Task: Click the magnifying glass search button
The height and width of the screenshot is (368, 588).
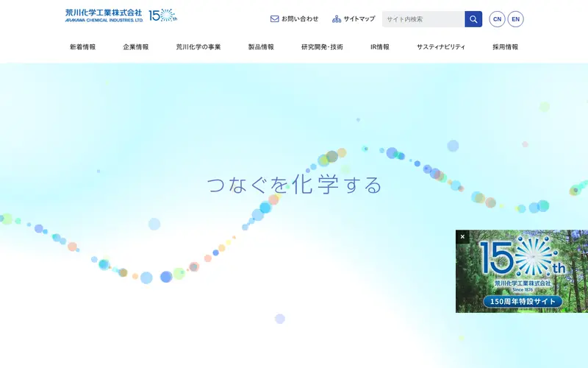Action: coord(473,19)
